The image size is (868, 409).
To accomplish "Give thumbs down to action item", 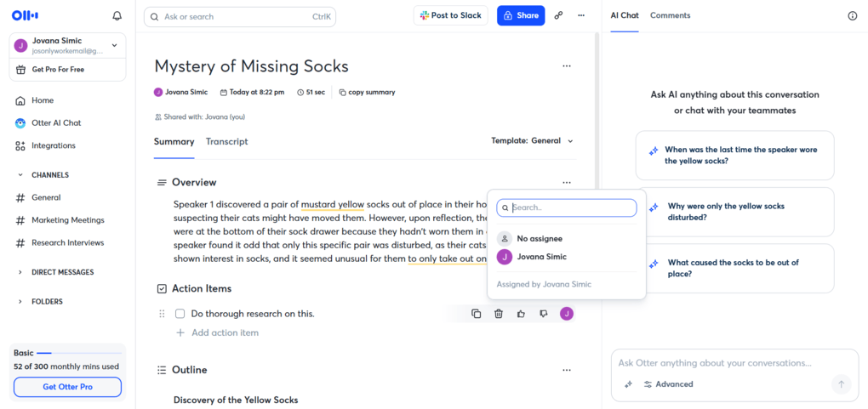I will click(x=543, y=314).
